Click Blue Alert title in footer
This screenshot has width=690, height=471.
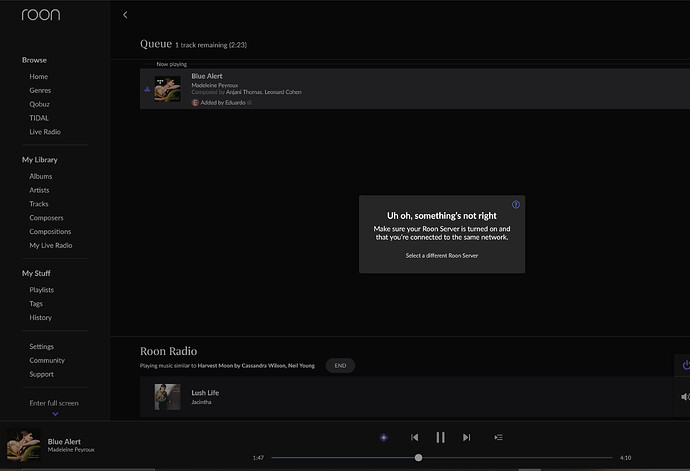click(x=64, y=442)
